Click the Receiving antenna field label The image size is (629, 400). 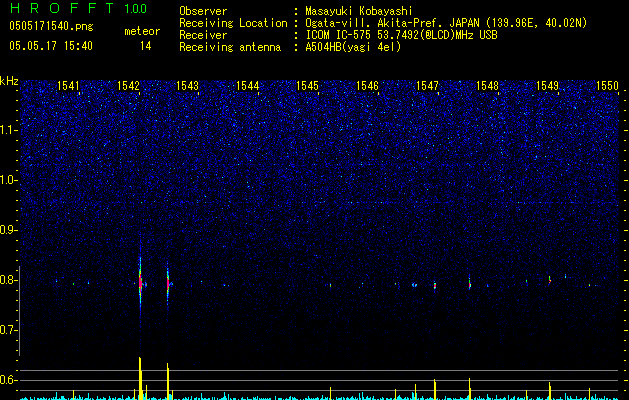tap(230, 47)
